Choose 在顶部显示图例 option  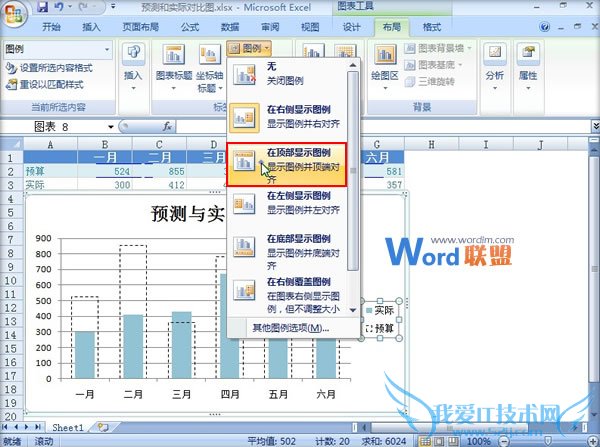(287, 165)
